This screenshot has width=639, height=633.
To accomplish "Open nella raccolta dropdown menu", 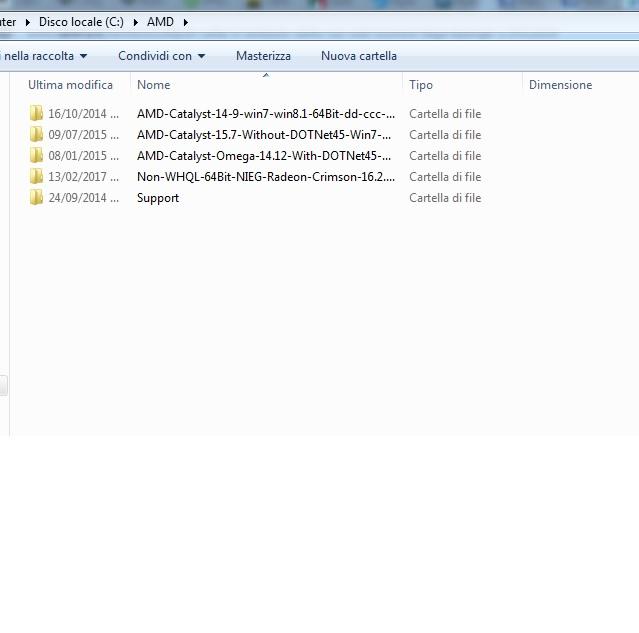I will 44,56.
